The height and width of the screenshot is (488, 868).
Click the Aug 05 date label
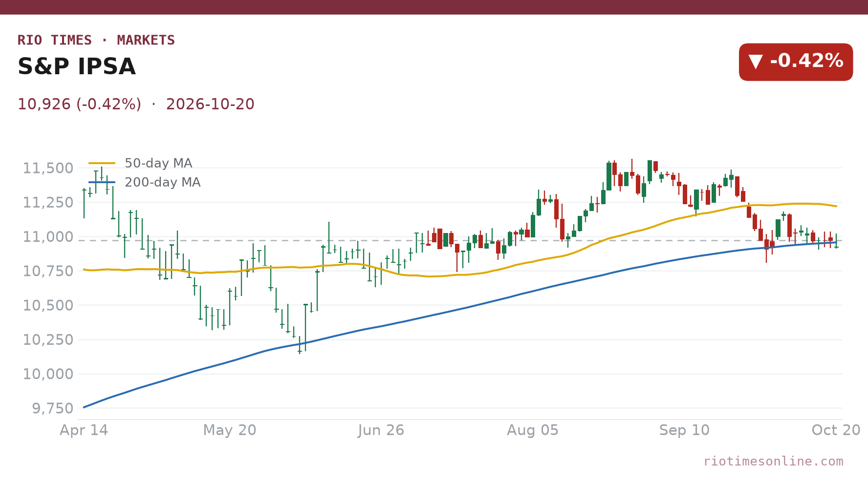tap(533, 430)
